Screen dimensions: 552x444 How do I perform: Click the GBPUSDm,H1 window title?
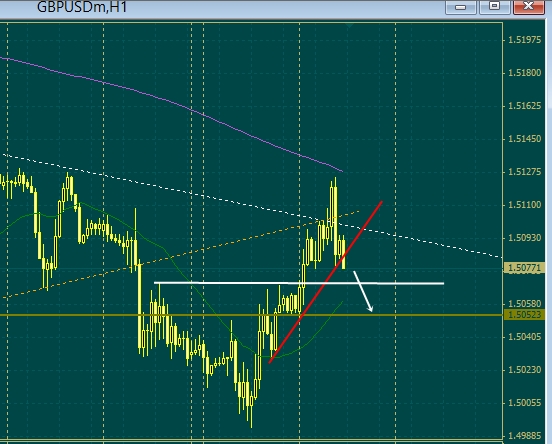[82, 7]
